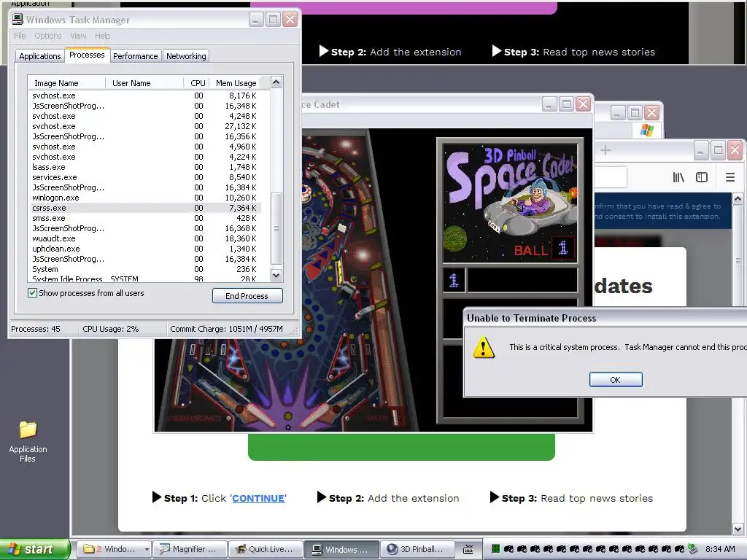Select svchost.exe using 8,176 K memory

pos(145,96)
